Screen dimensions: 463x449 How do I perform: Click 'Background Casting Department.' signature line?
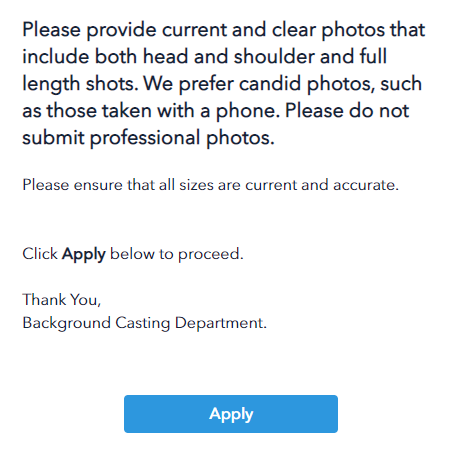(145, 323)
